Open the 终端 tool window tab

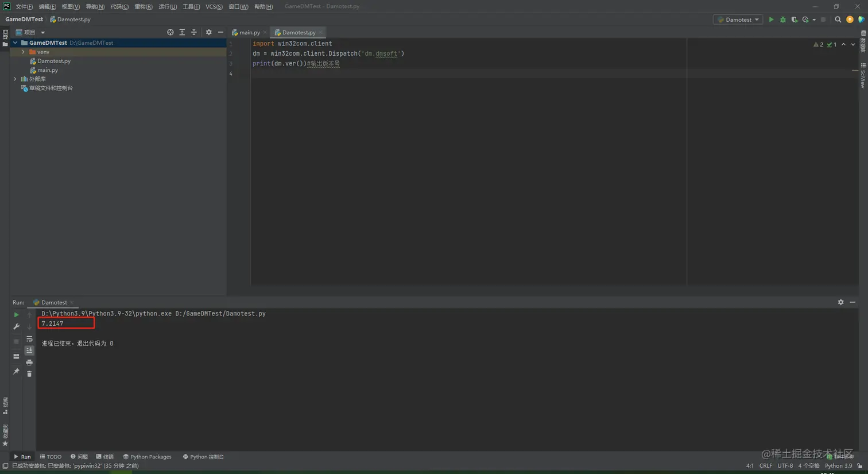pos(105,457)
